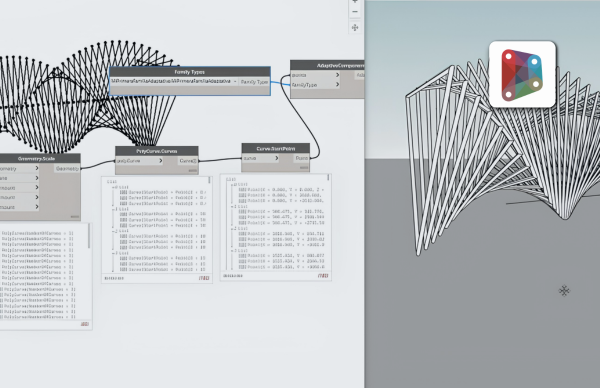The width and height of the screenshot is (600, 388).
Task: Click scrollbar in Curve.StartPoint preview bubble
Action: [328, 178]
